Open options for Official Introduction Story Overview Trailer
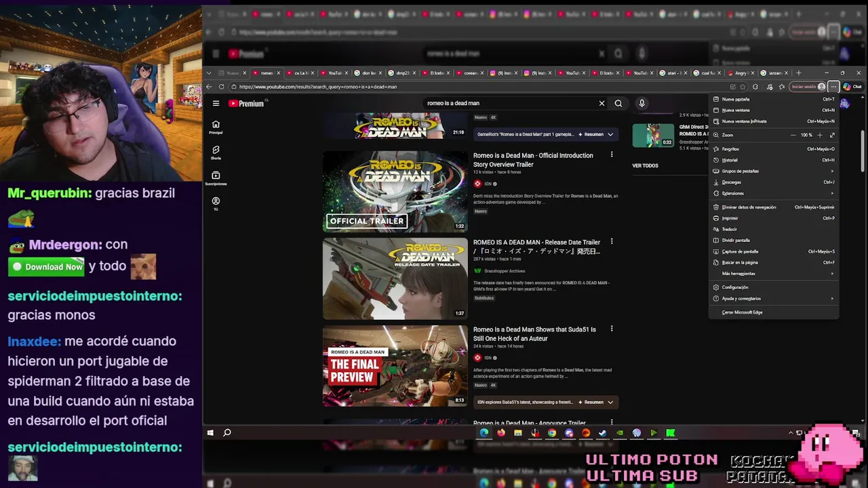This screenshot has width=868, height=488. pyautogui.click(x=612, y=155)
